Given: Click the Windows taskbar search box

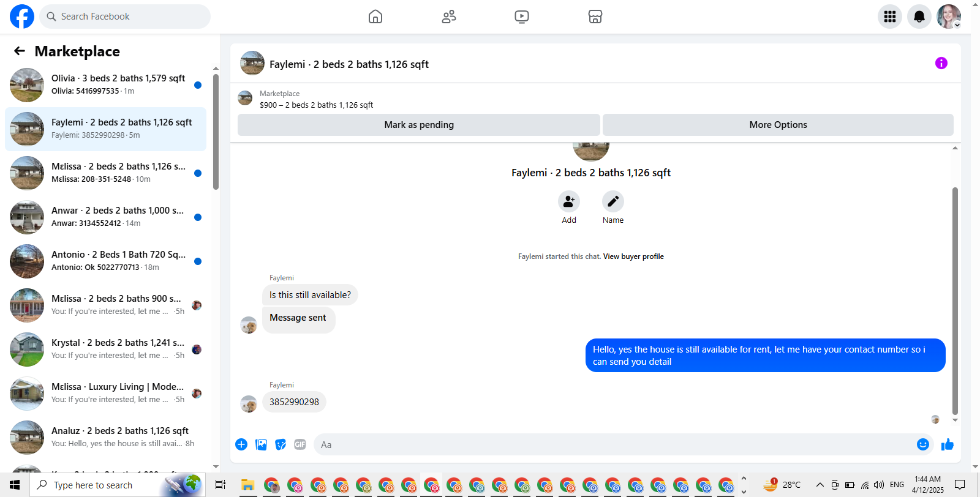Looking at the screenshot, I should click(116, 485).
